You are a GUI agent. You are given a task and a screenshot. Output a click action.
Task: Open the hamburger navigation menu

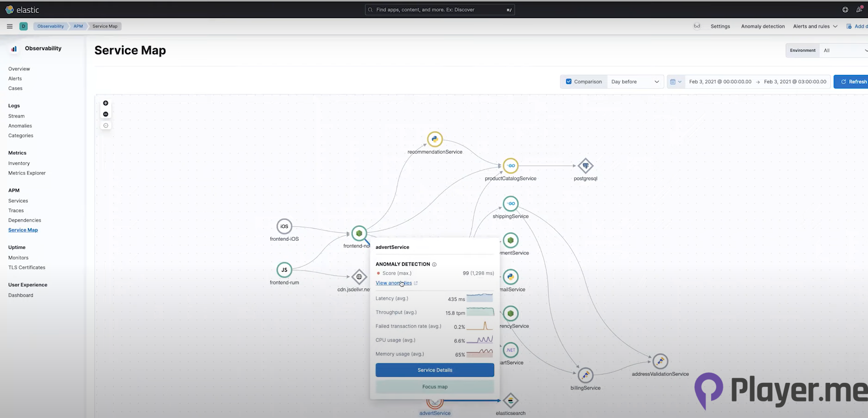click(10, 26)
